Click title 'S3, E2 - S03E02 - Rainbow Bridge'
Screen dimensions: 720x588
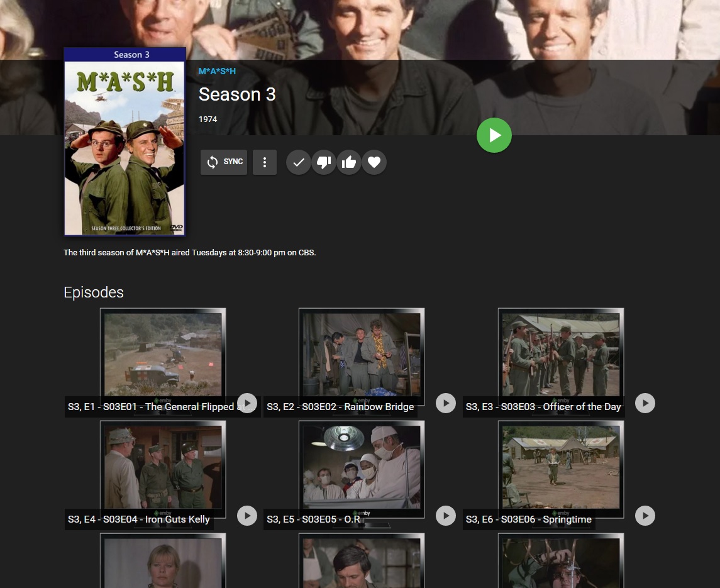[340, 407]
